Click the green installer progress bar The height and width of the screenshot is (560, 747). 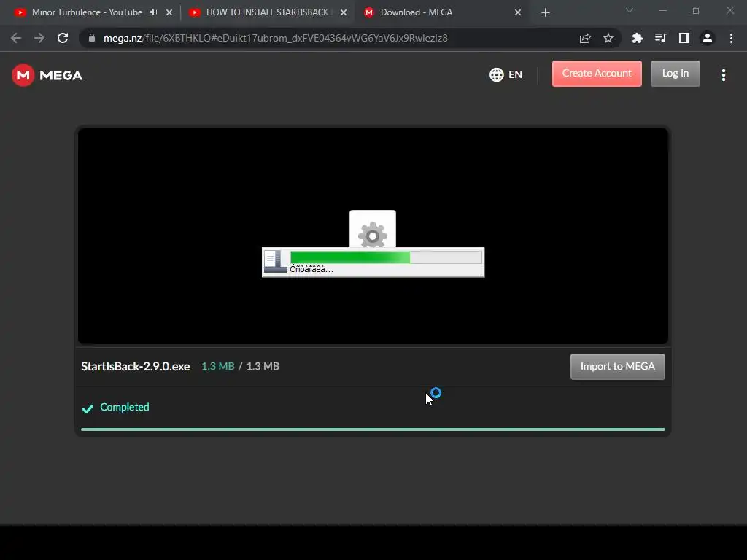coord(387,257)
